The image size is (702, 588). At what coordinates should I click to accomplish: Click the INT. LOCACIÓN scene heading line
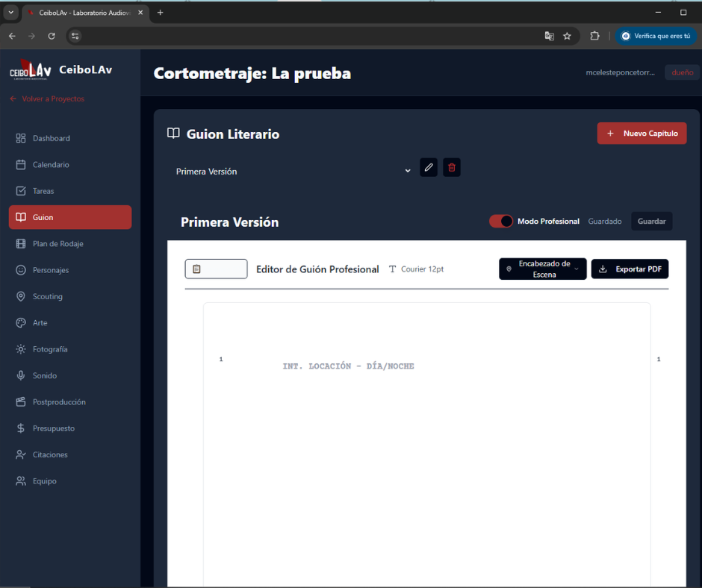click(348, 366)
